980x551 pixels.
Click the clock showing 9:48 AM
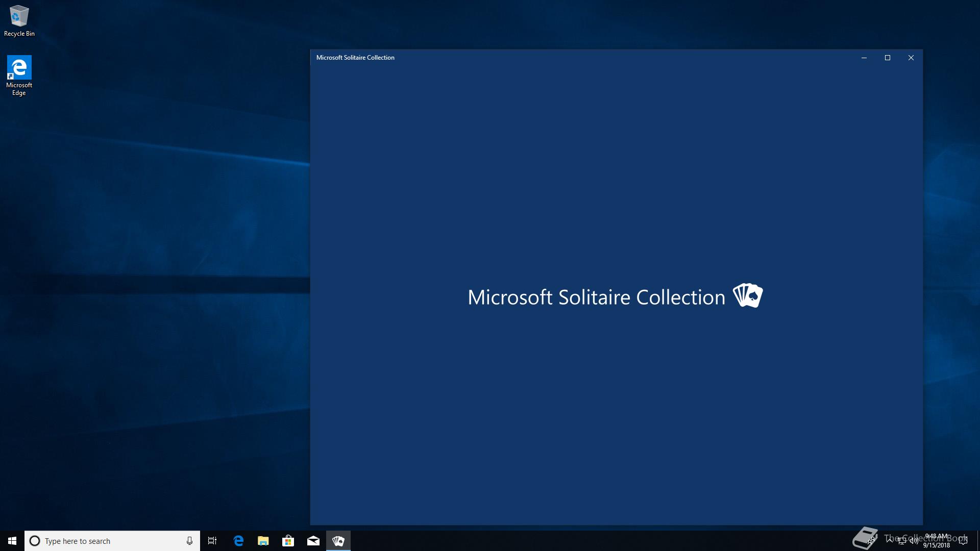[x=936, y=541]
